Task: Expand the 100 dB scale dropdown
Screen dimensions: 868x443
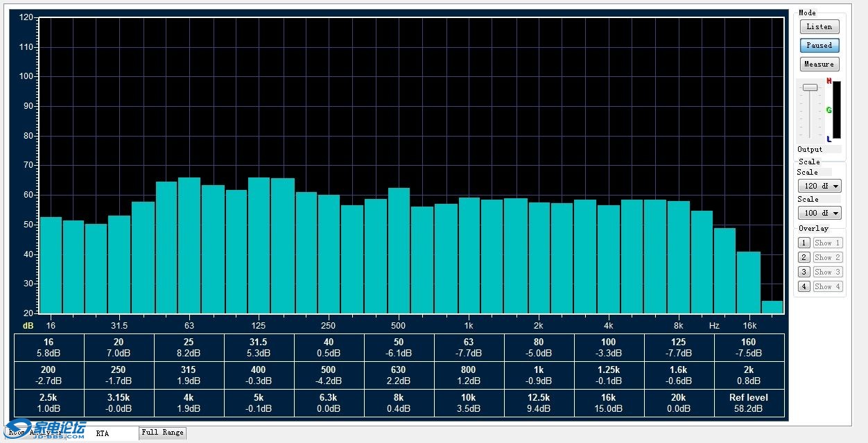Action: click(x=819, y=214)
